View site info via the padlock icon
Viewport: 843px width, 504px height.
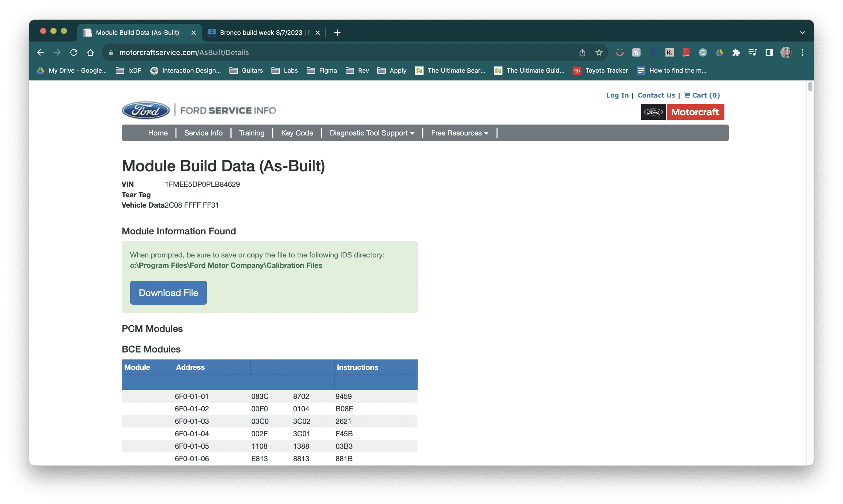[111, 52]
